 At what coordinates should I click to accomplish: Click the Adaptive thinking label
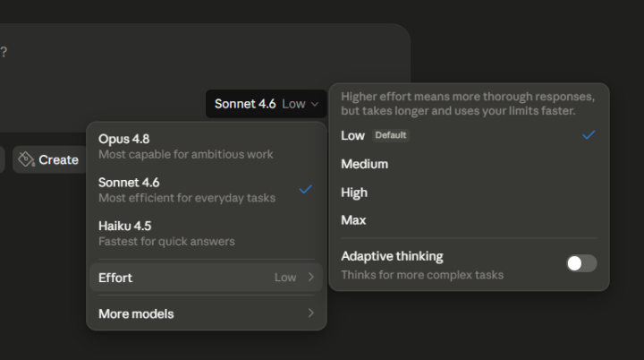(393, 256)
